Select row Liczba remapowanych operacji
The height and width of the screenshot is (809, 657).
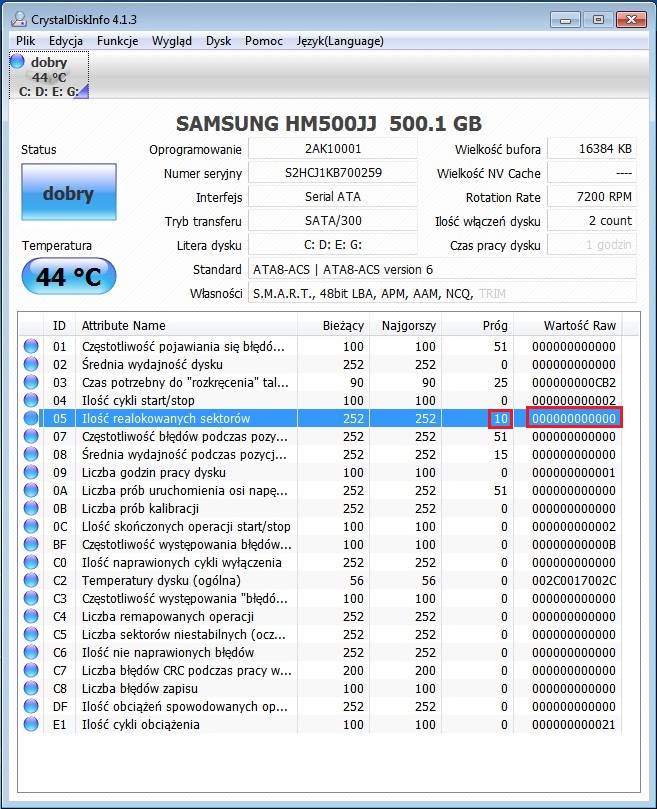320,616
